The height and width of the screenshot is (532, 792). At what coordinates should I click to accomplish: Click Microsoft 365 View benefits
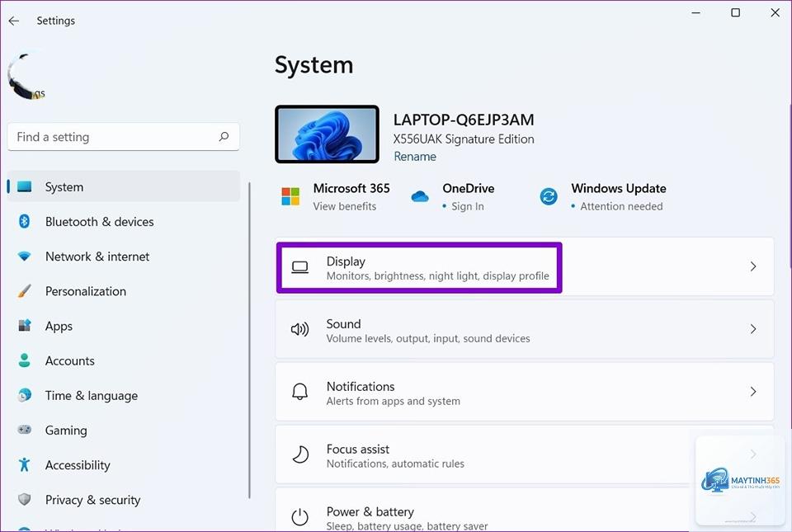click(x=345, y=206)
